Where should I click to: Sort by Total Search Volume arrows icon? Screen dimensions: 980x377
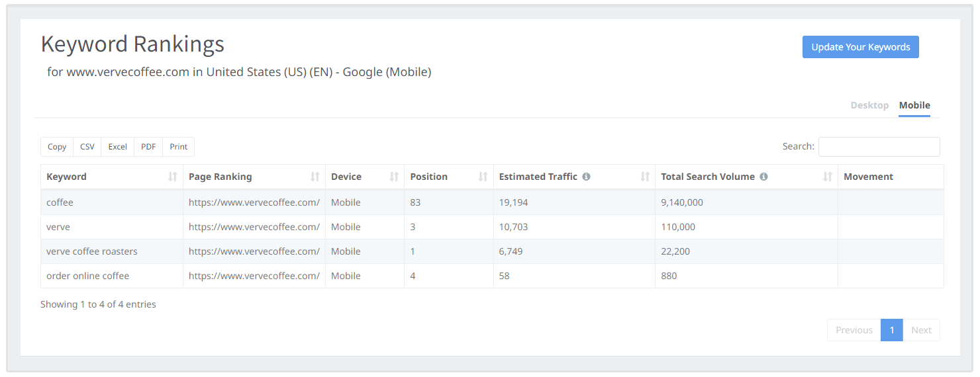[x=828, y=177]
